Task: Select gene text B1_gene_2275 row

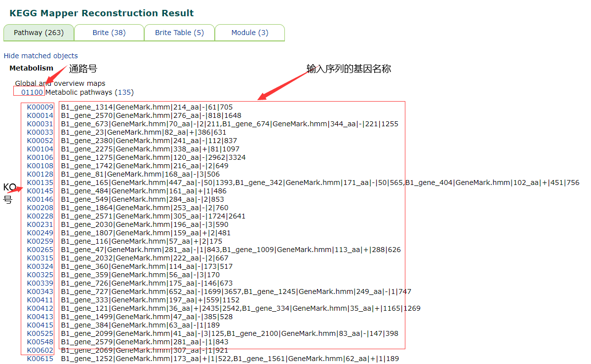Action: [151, 149]
